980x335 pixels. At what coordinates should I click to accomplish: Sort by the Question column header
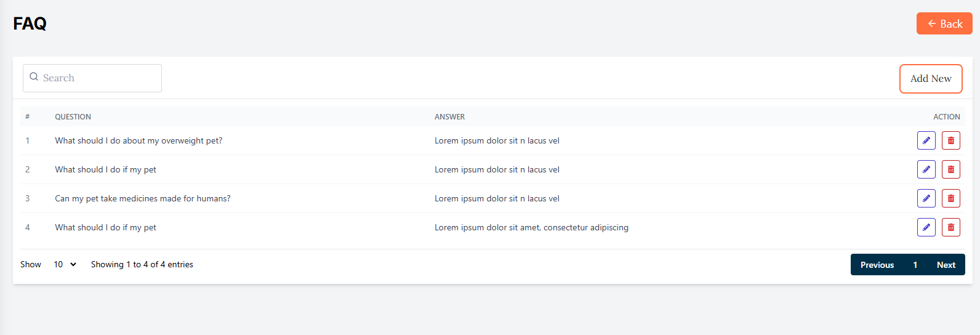pyautogui.click(x=73, y=117)
